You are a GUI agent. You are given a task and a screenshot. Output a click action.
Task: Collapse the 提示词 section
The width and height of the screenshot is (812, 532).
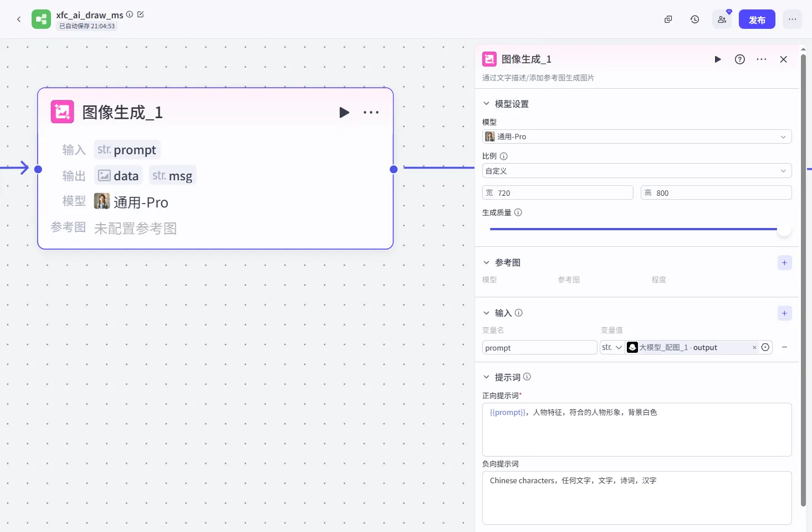click(x=486, y=377)
